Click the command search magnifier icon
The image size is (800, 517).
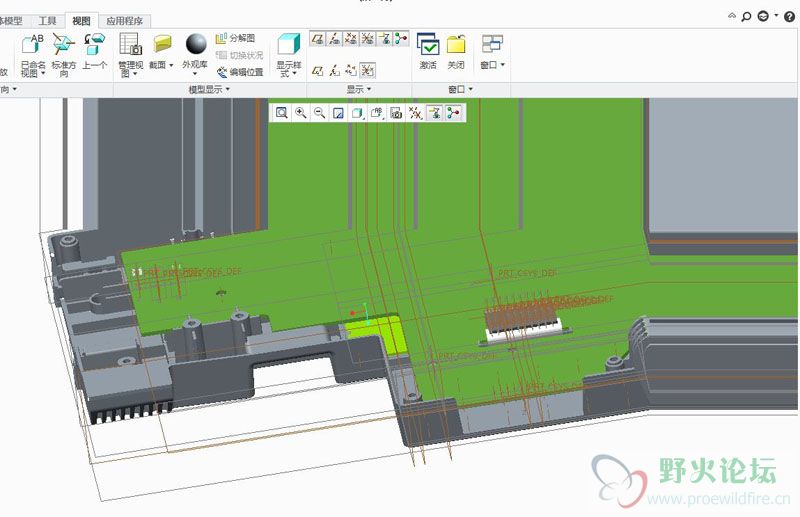coord(746,17)
